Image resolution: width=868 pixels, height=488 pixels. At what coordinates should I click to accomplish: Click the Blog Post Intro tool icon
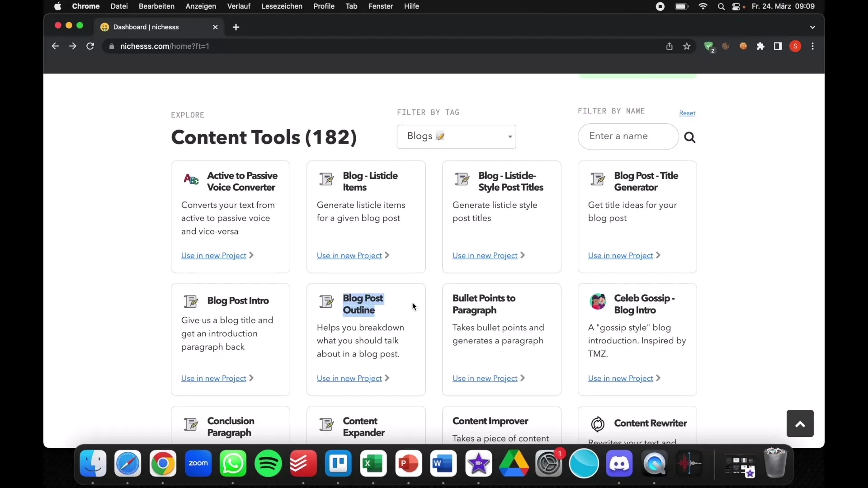(x=191, y=301)
